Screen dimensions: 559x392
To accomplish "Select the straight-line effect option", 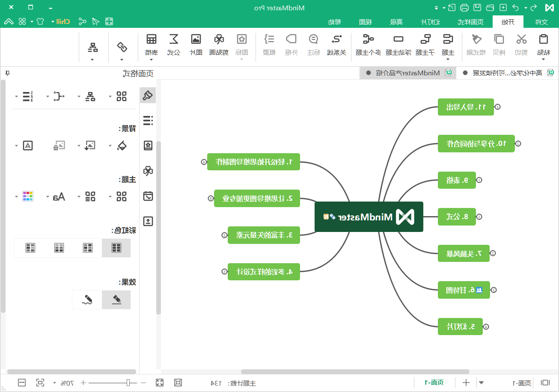I will [116, 300].
